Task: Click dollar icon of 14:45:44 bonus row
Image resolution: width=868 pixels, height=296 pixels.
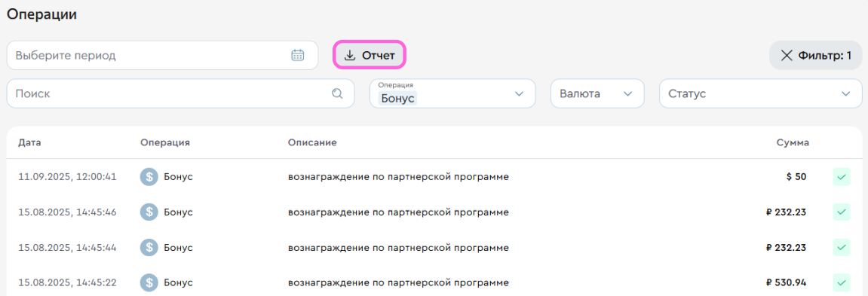Action: point(149,248)
